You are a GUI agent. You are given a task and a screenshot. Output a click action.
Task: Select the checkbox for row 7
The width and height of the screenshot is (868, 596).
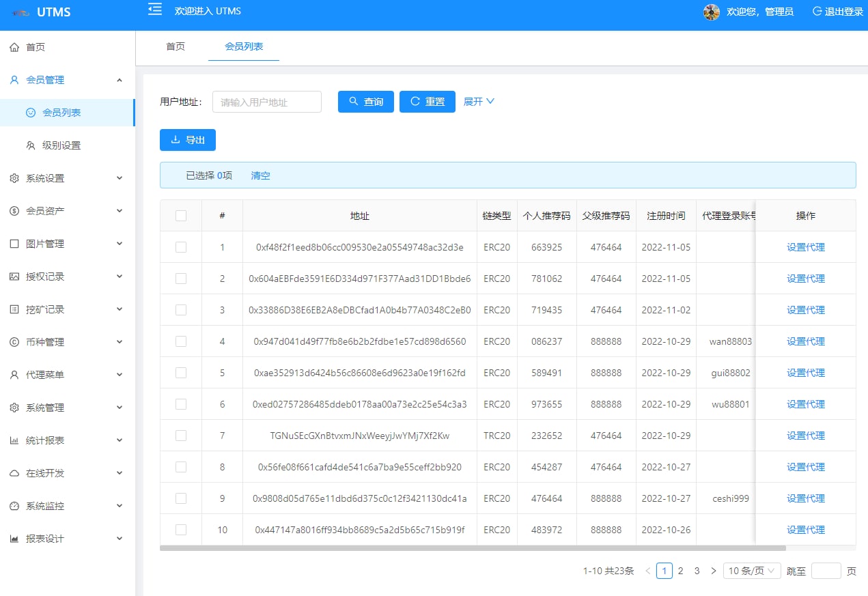181,436
